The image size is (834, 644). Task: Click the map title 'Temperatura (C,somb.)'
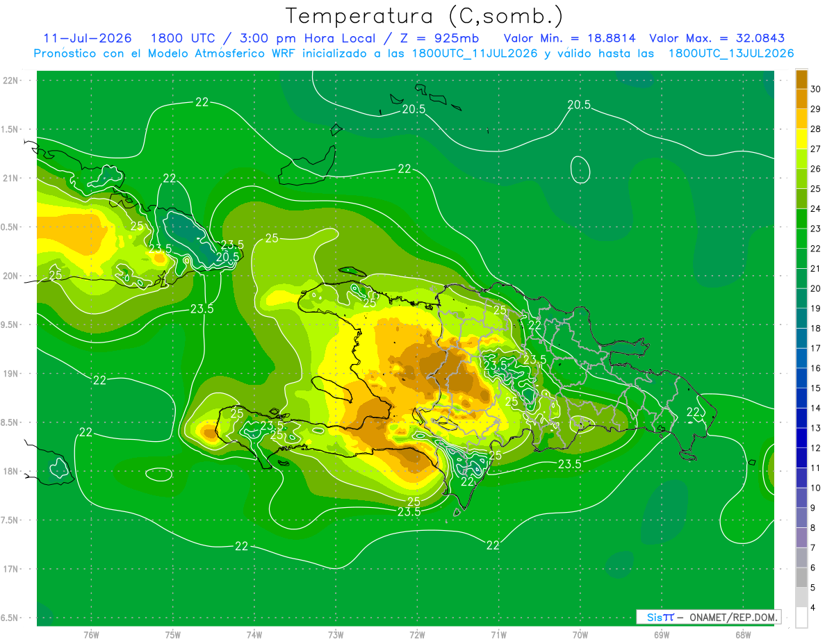tap(424, 16)
